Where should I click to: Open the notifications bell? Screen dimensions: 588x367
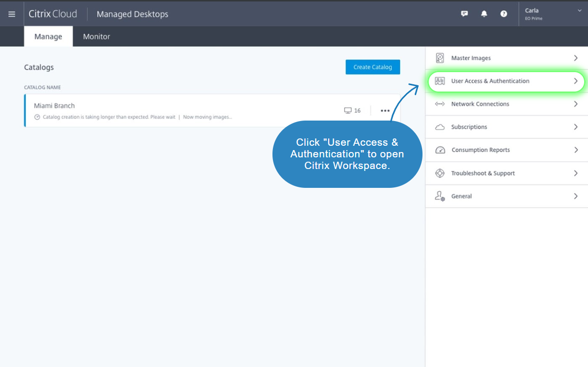(484, 14)
